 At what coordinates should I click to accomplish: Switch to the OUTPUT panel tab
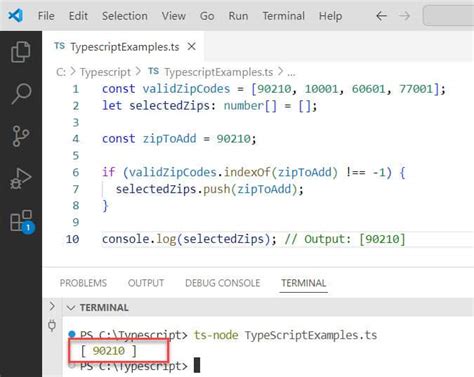pyautogui.click(x=146, y=283)
